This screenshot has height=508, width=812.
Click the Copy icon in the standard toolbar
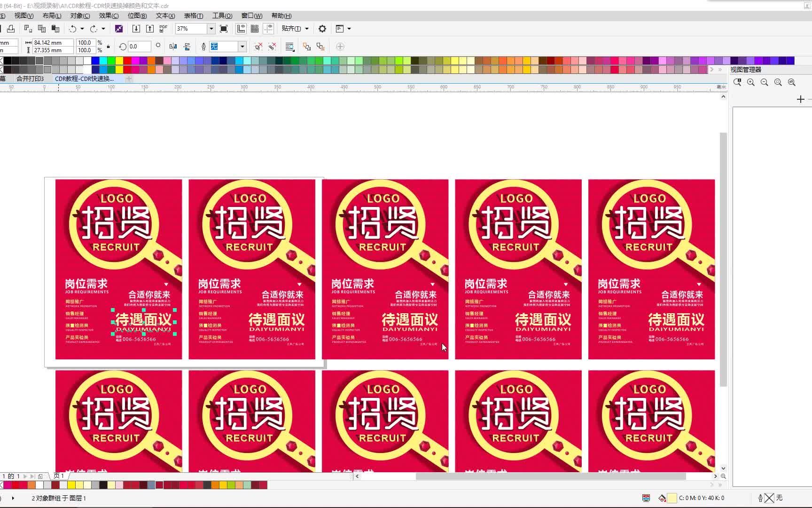pyautogui.click(x=41, y=29)
